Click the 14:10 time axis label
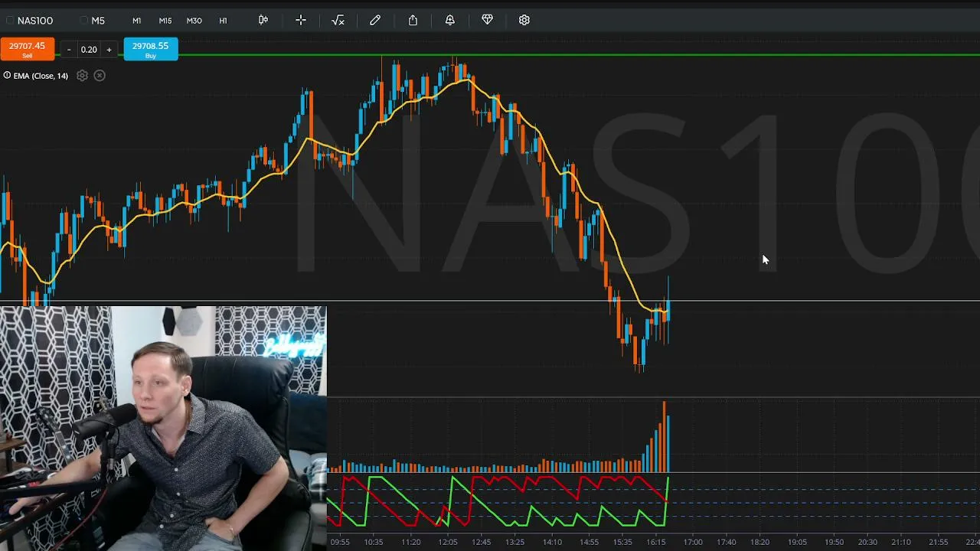 tap(552, 542)
